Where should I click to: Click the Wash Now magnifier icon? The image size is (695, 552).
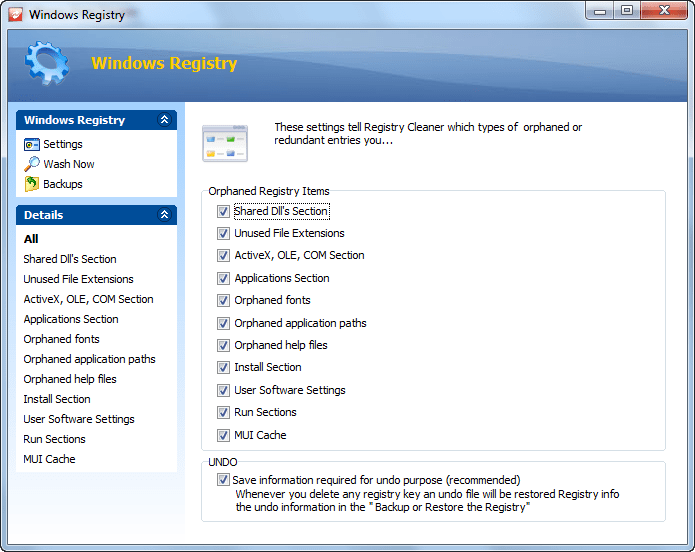click(31, 164)
